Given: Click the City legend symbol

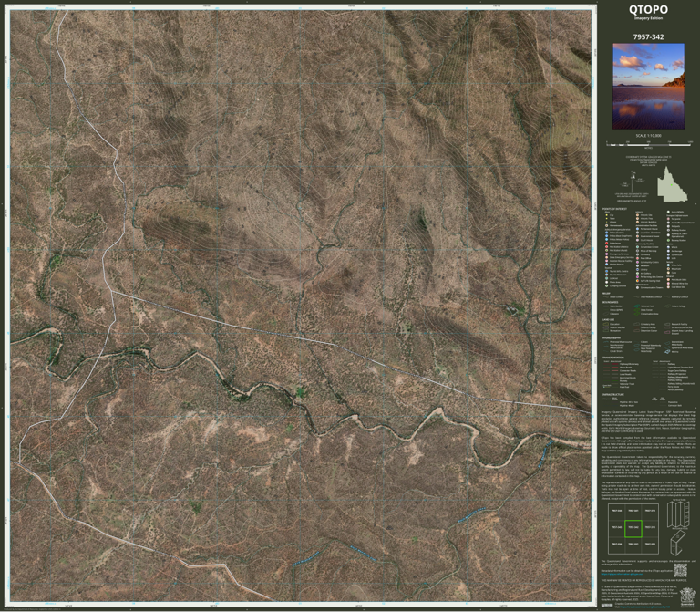Looking at the screenshot, I should pos(607,215).
